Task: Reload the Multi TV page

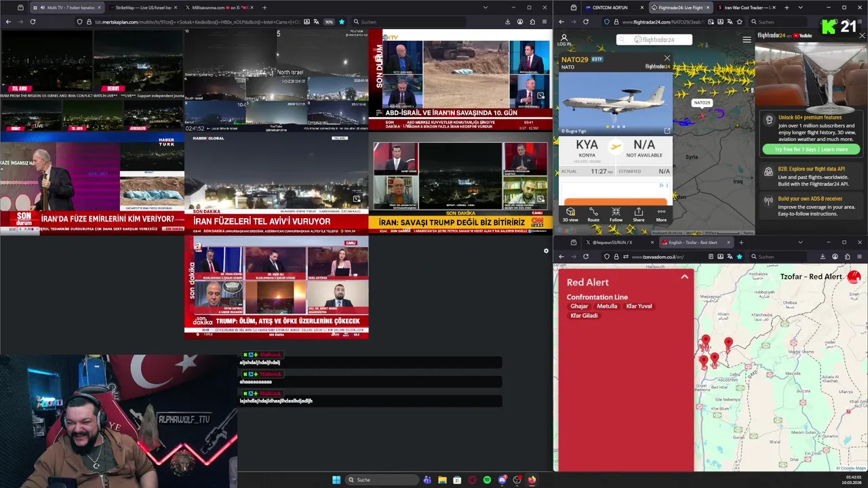Action: tap(33, 22)
